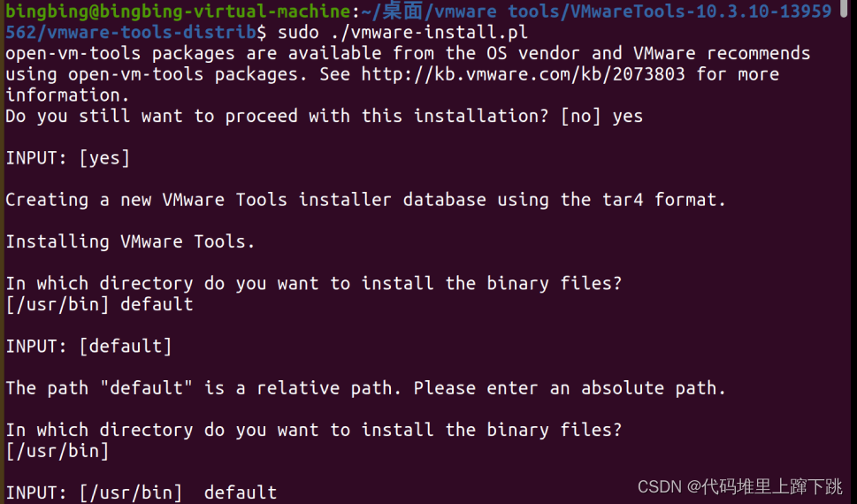
Task: Click the kb.vmware.com knowledge base URL
Action: pos(523,74)
